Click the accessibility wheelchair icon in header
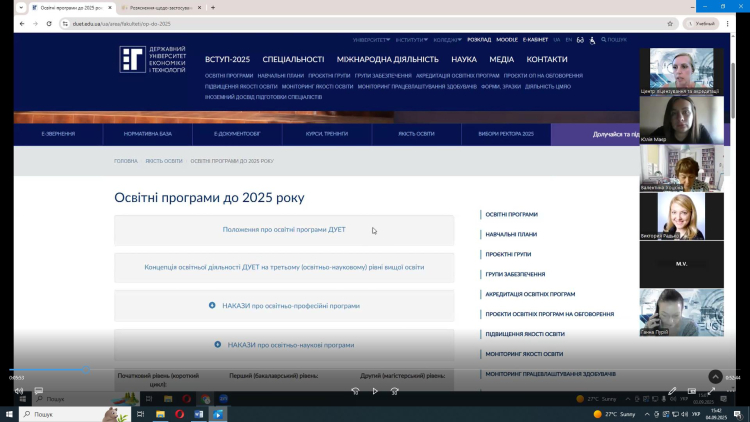Image resolution: width=750 pixels, height=422 pixels. tap(592, 40)
